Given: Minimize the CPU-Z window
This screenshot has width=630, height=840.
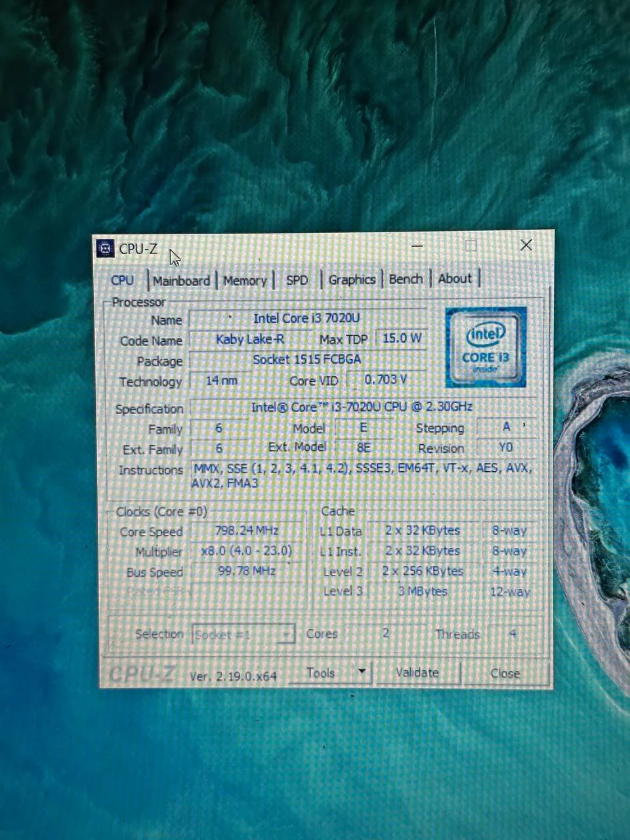Looking at the screenshot, I should 417,246.
